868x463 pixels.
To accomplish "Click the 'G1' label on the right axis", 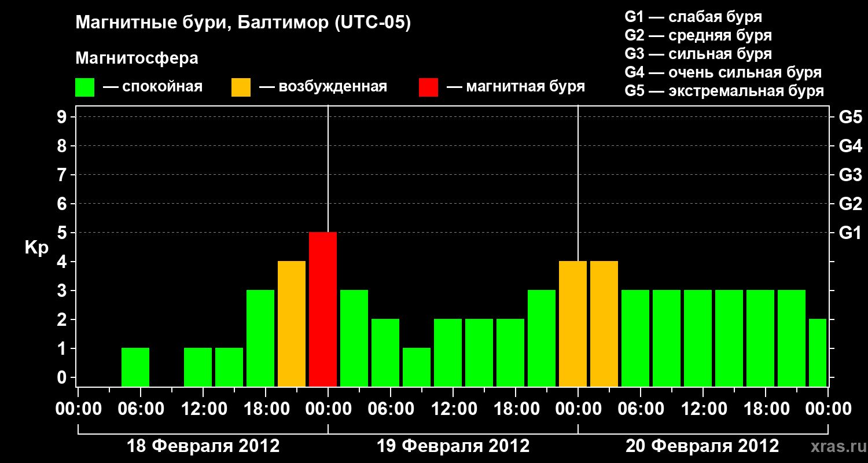I will [850, 233].
